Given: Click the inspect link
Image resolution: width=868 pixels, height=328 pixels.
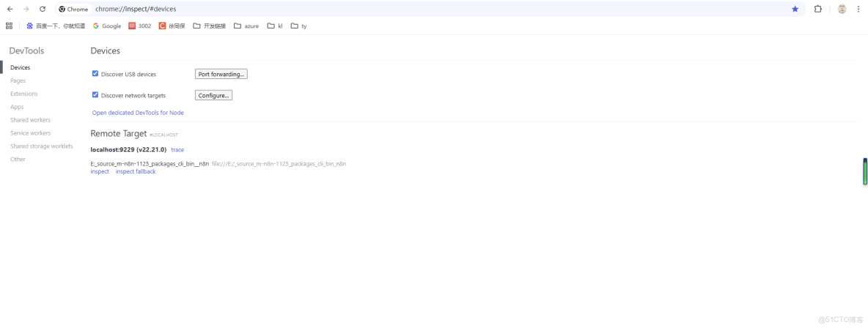Looking at the screenshot, I should point(100,171).
